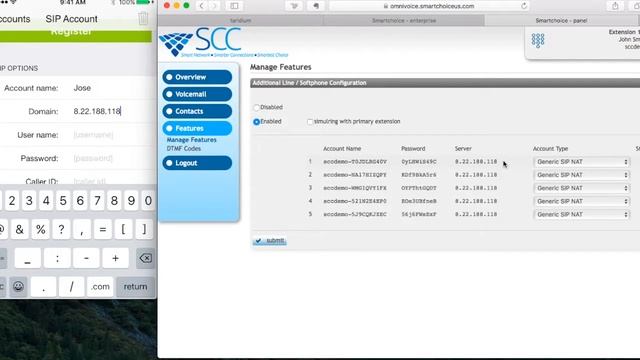Open dialpad grid icon in extension panel
The image size is (640, 360).
[x=538, y=40]
